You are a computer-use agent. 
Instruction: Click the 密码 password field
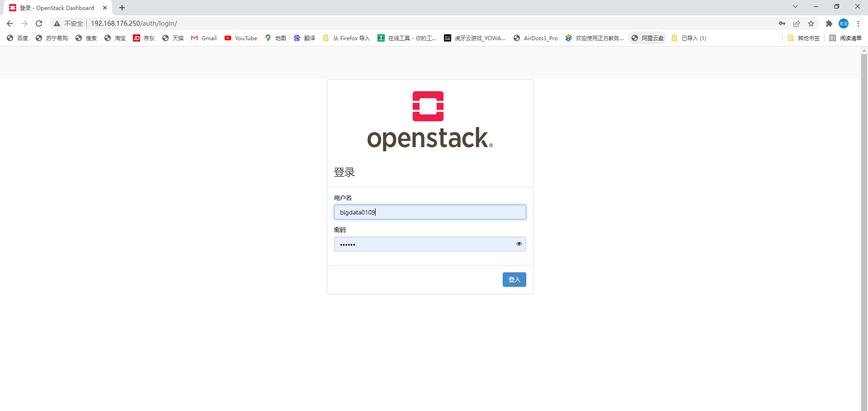(x=430, y=244)
